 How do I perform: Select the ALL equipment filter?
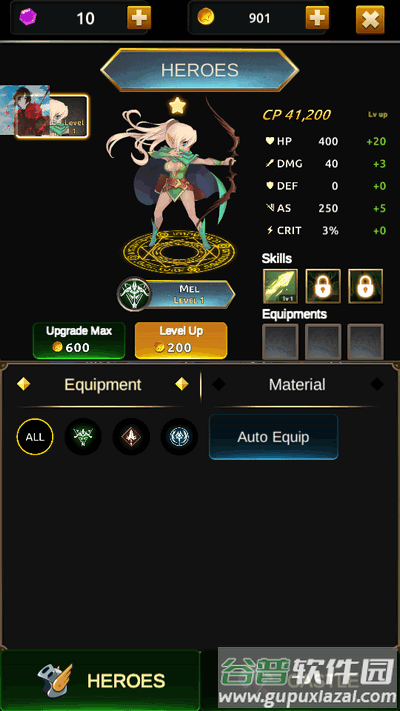point(35,437)
